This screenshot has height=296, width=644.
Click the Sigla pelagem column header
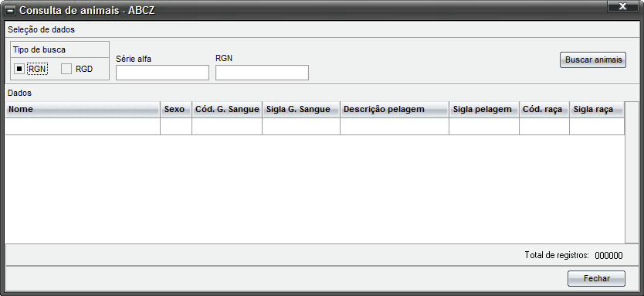tap(484, 109)
